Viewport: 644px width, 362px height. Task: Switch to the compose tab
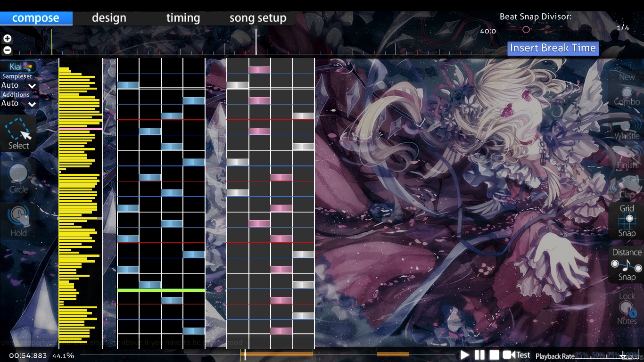click(x=36, y=18)
